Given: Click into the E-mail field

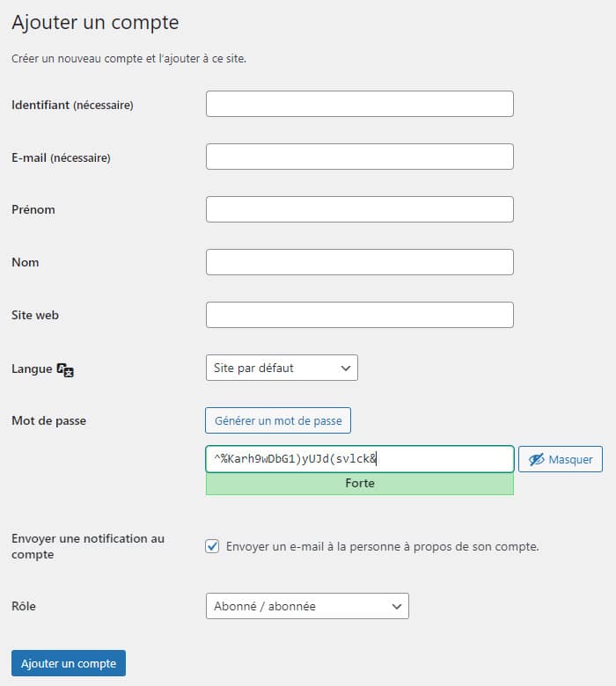Looking at the screenshot, I should tap(359, 157).
